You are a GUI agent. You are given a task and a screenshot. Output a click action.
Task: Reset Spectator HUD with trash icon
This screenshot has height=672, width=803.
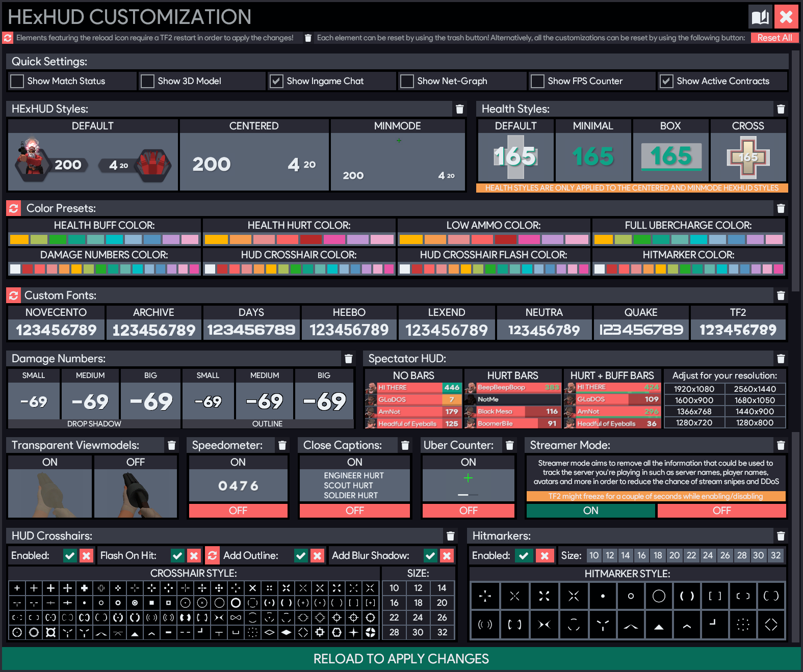coord(781,359)
